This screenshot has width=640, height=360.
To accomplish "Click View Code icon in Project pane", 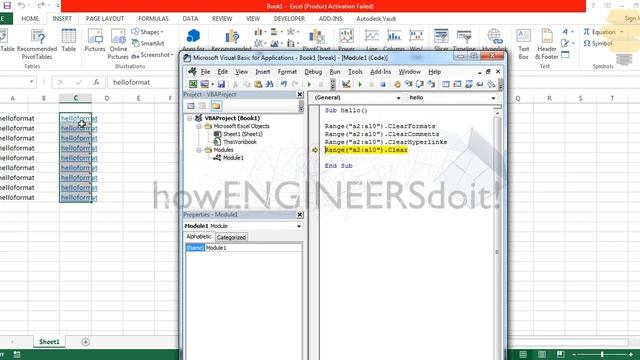I will click(191, 106).
